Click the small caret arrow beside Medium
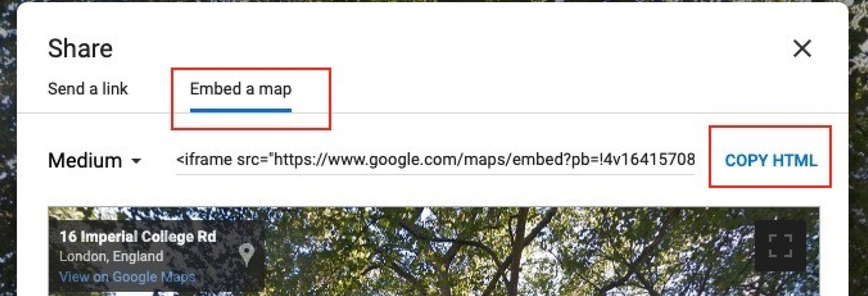This screenshot has width=868, height=296. click(136, 161)
